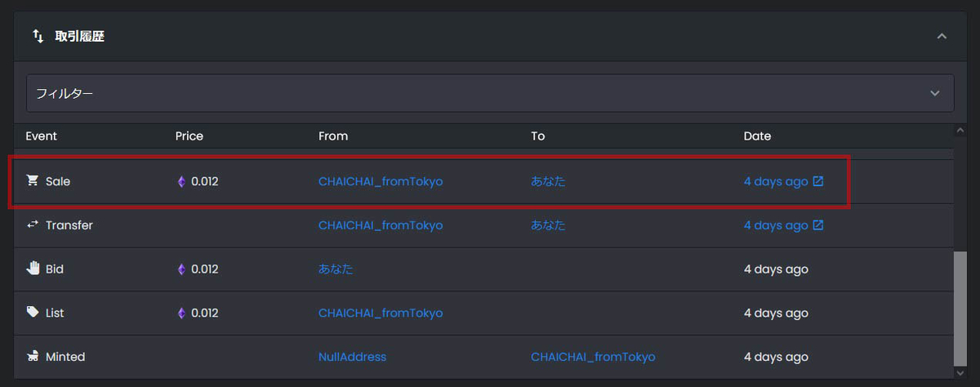The image size is (980, 387).
Task: Click Ethereum icon in Sale row price
Action: (181, 181)
